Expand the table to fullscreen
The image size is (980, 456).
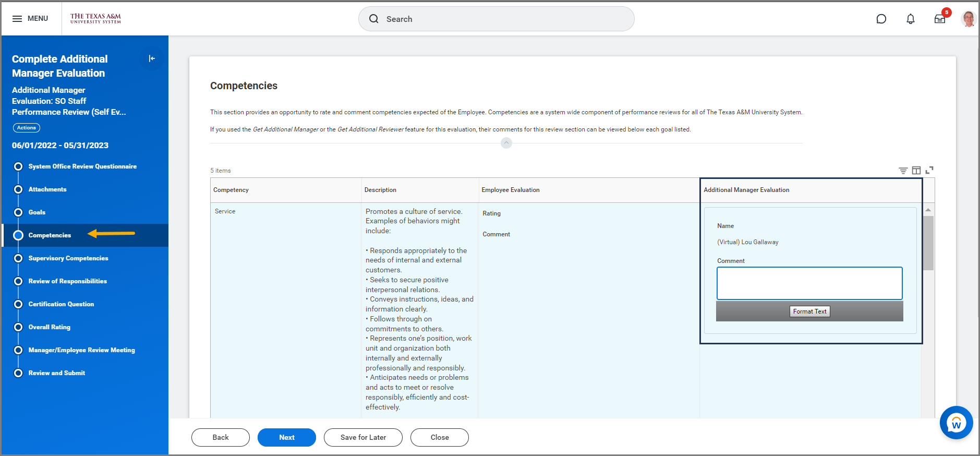point(929,171)
